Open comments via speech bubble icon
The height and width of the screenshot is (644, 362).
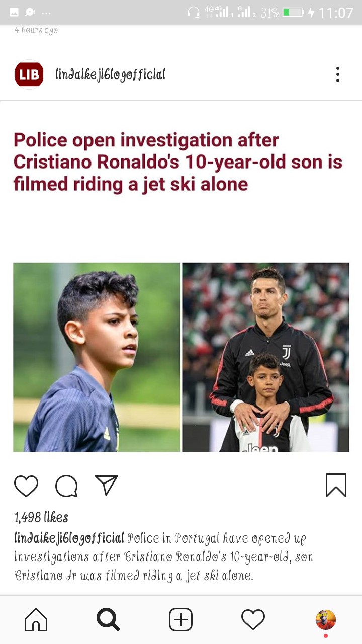[x=66, y=486]
